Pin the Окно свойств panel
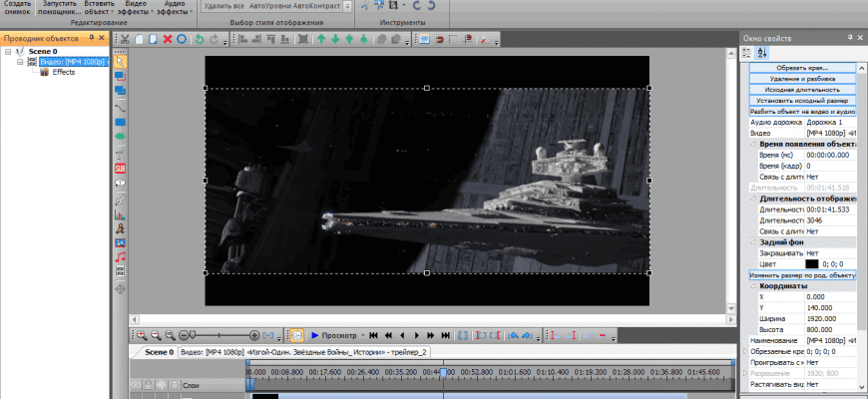Screen dimensions: 868x399 click(850, 38)
